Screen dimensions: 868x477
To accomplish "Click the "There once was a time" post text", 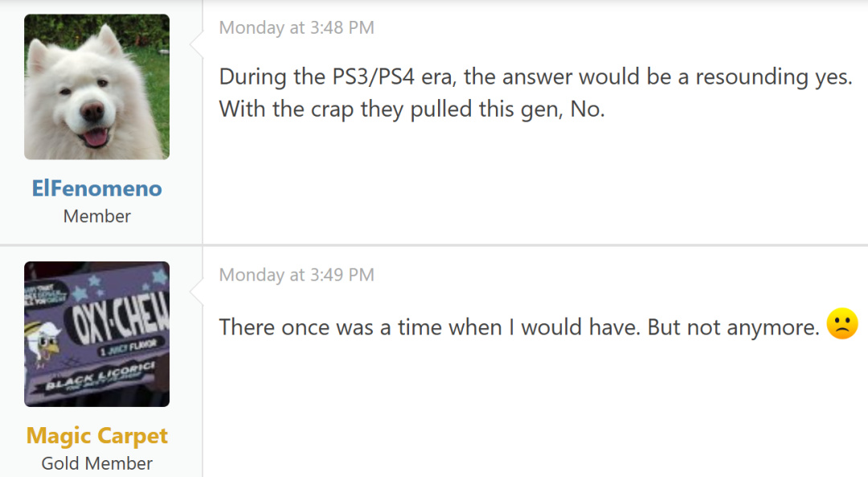I will click(518, 327).
